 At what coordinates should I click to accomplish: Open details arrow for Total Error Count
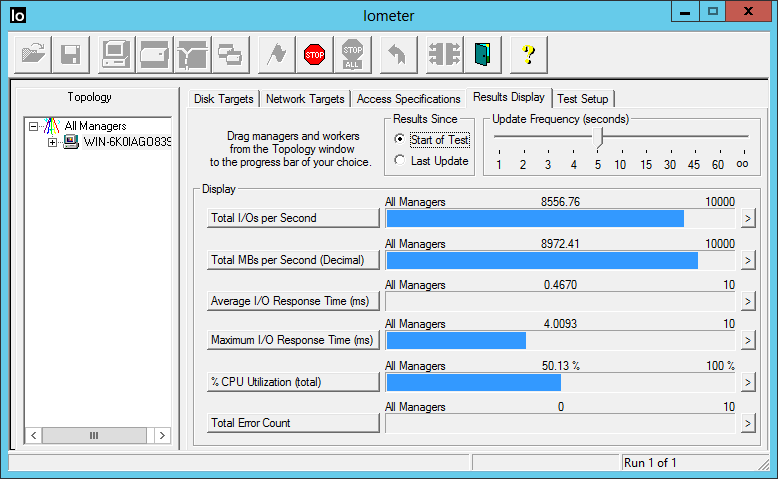748,423
